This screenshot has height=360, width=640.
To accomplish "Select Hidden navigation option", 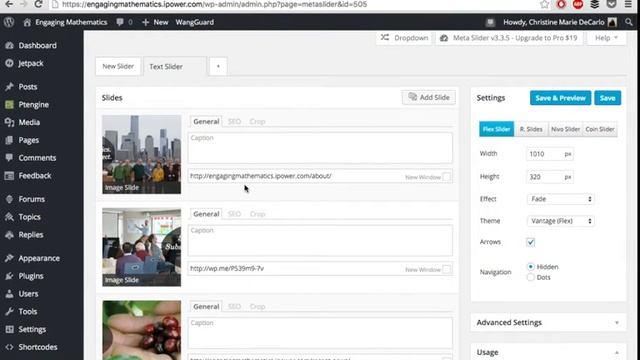I will (531, 267).
